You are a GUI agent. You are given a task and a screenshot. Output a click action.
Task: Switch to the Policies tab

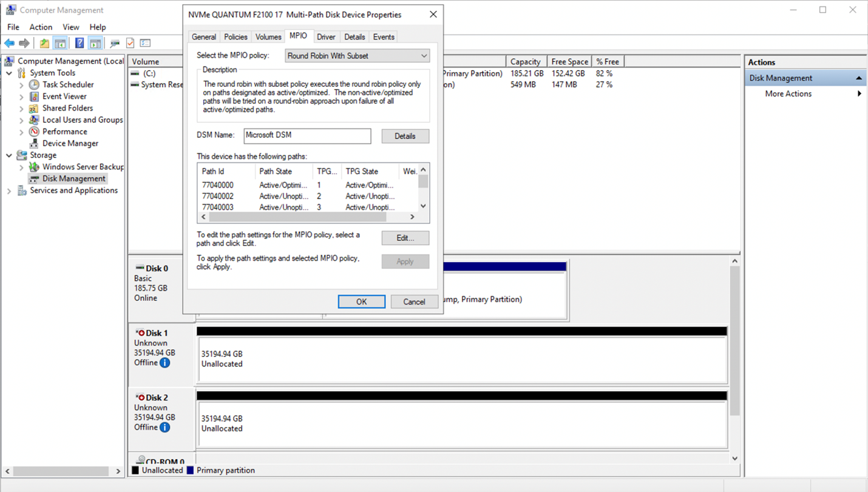click(x=236, y=37)
